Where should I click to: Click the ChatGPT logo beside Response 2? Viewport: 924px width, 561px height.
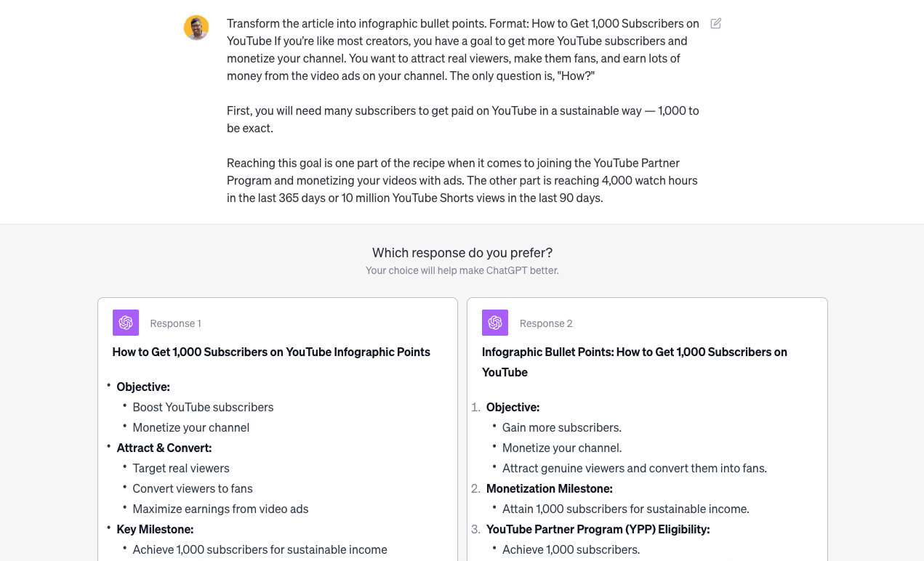(494, 322)
